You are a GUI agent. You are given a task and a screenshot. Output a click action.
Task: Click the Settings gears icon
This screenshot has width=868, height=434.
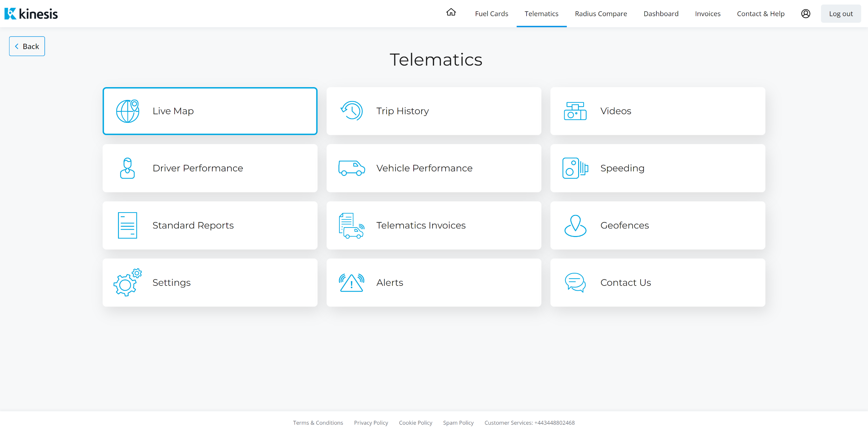[x=127, y=283]
